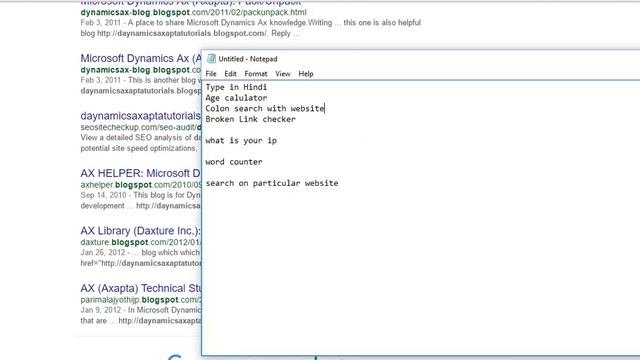Click the 'Sep 14, 2010' result snippet
This screenshot has height=360, width=640.
pyautogui.click(x=141, y=200)
